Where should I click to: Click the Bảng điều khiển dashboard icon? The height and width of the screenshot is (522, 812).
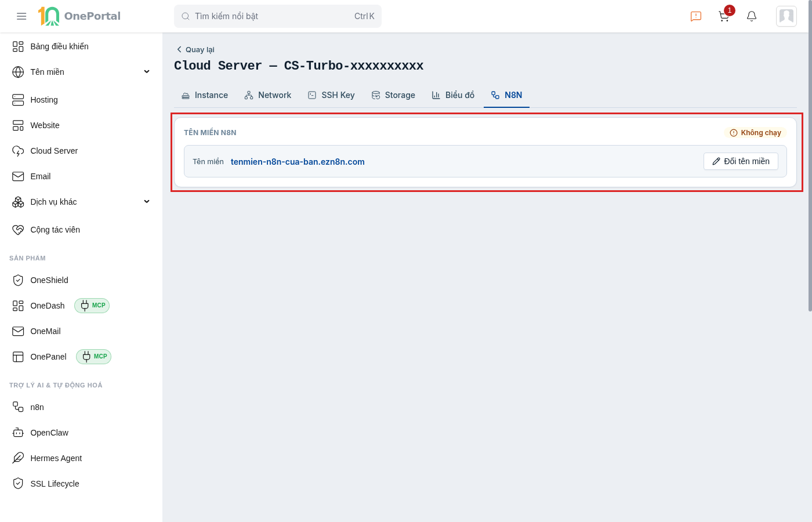pyautogui.click(x=18, y=46)
